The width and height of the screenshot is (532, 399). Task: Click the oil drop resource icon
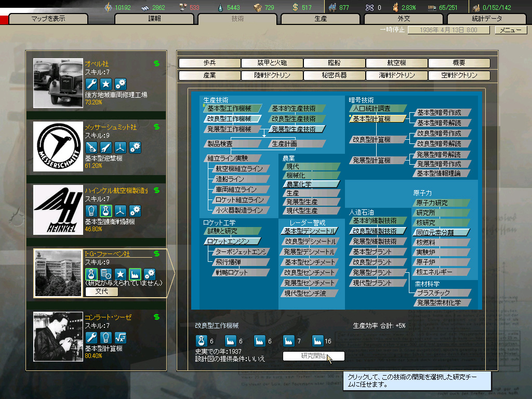click(221, 7)
